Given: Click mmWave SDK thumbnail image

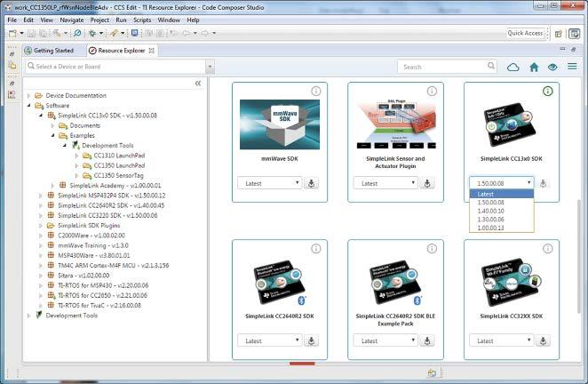Looking at the screenshot, I should tap(280, 124).
